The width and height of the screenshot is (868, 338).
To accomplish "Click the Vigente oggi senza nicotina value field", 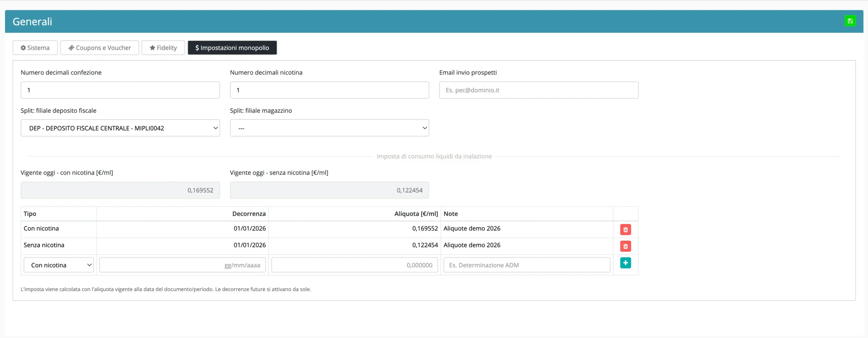I will click(329, 190).
